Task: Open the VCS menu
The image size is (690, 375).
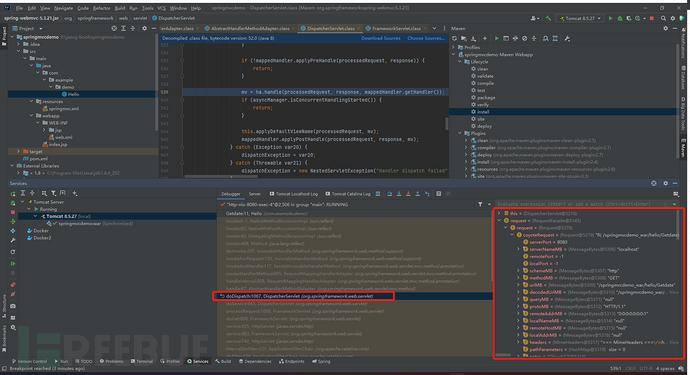Action: point(161,8)
